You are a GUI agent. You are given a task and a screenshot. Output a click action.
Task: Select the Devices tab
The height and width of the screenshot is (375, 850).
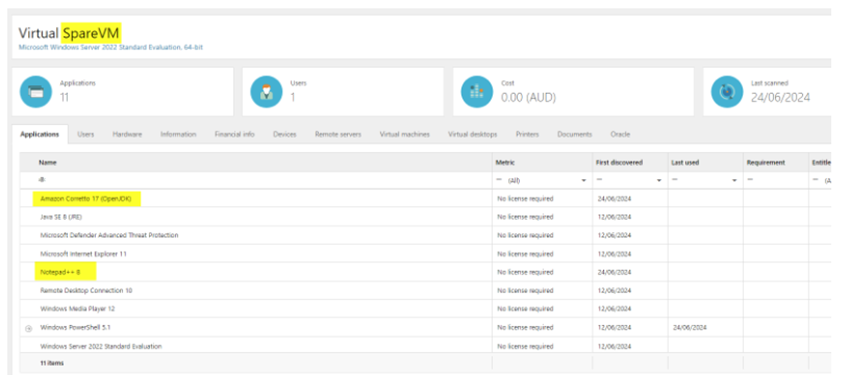285,134
